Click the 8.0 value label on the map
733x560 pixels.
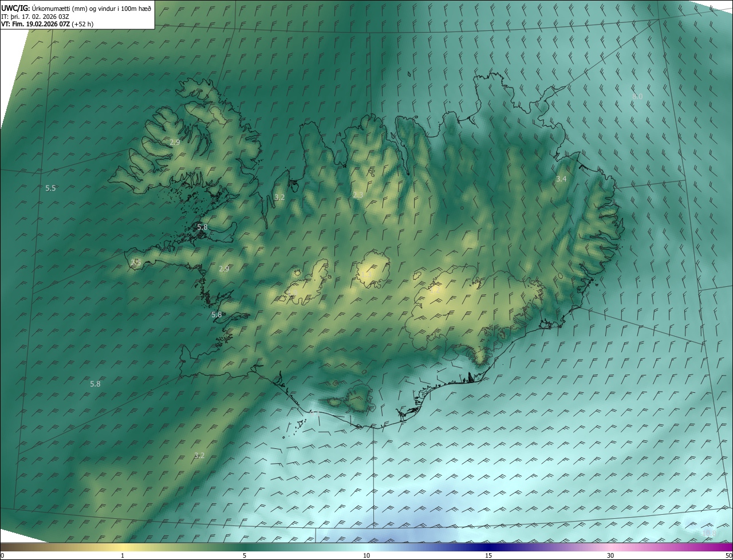(x=637, y=97)
